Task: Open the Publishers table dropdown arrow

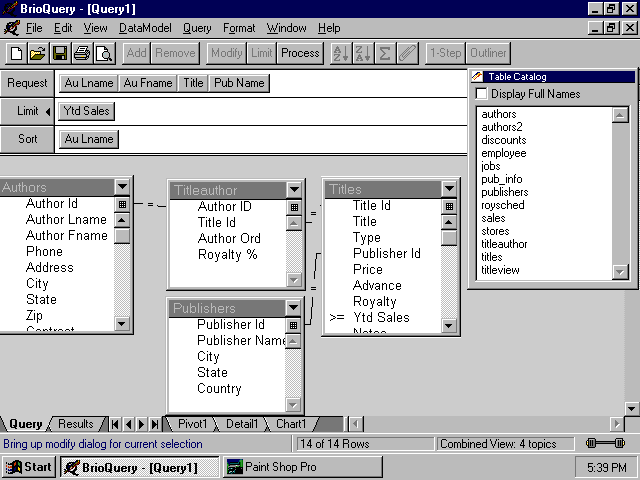Action: pyautogui.click(x=294, y=308)
